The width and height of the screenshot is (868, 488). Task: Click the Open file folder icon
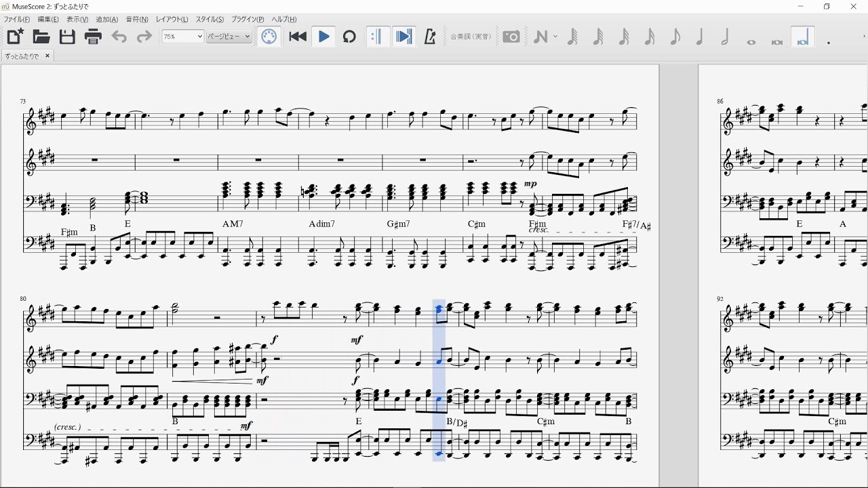pos(41,37)
